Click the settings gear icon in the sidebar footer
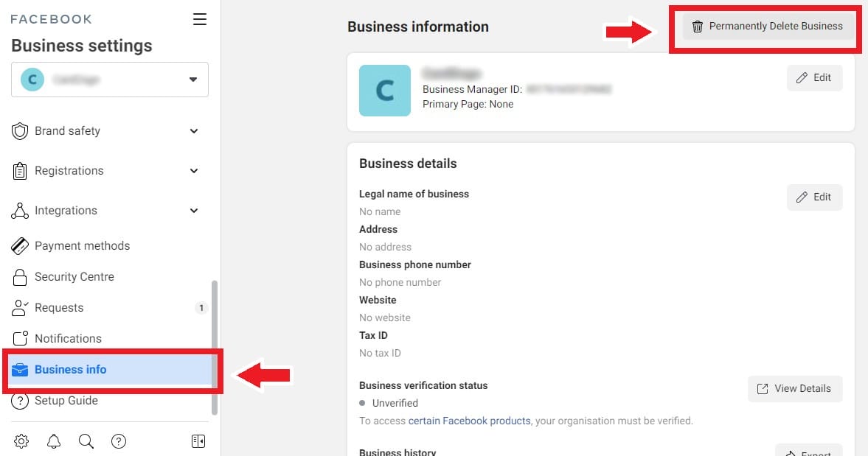The image size is (868, 456). coord(21,441)
